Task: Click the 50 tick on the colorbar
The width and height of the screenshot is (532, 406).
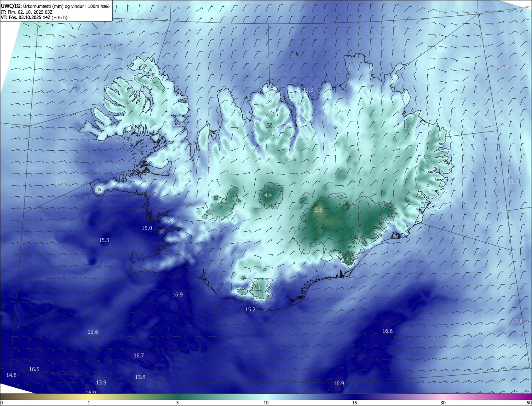Action: tap(529, 403)
